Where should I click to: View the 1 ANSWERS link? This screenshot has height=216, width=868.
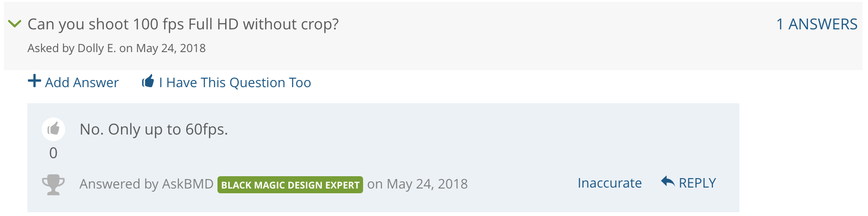[816, 24]
